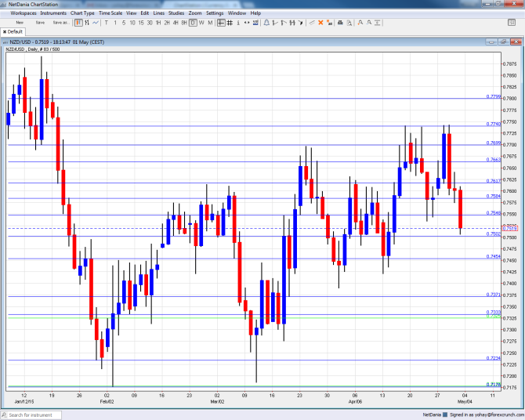Select the 10 minute time scale
The image size is (525, 420).
tap(132, 23)
